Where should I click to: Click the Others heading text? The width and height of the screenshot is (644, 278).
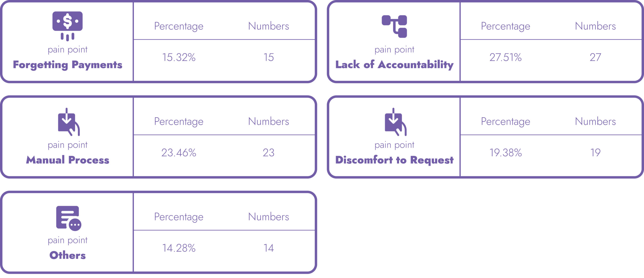click(x=67, y=255)
